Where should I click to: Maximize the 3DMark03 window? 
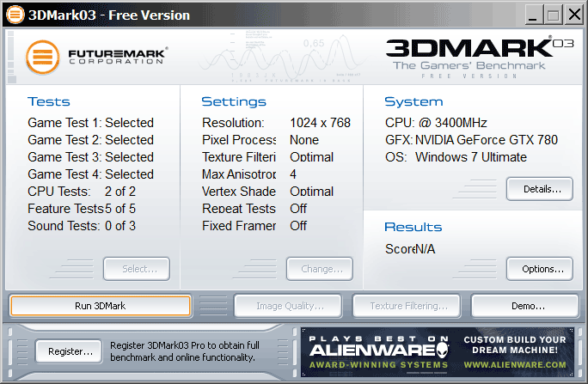553,13
